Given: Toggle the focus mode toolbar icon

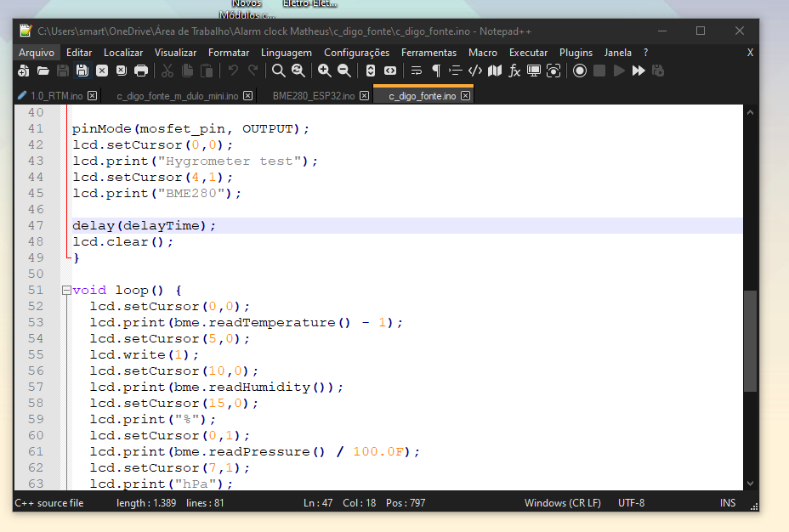Looking at the screenshot, I should click(553, 71).
